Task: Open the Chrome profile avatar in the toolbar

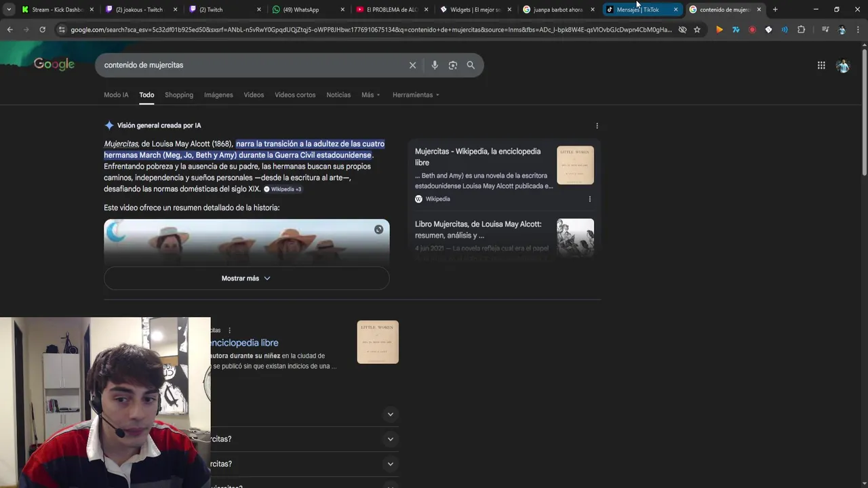Action: 842,30
